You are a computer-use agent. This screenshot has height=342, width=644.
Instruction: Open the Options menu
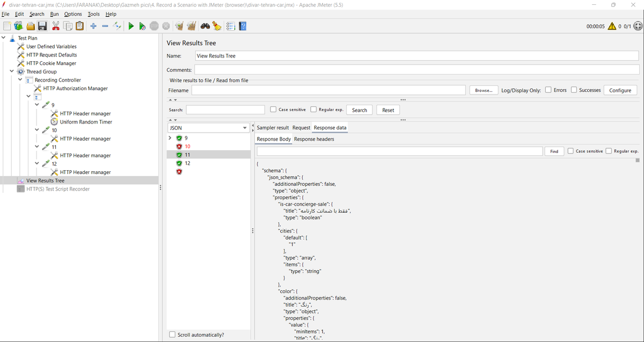(x=73, y=14)
